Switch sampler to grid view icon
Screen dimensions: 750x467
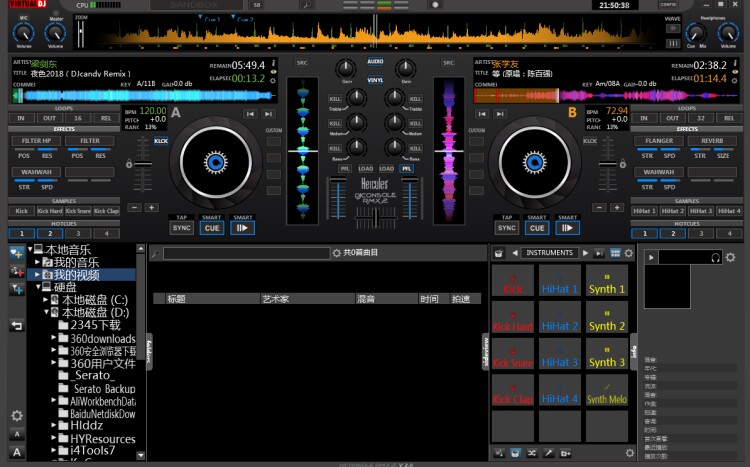tap(615, 253)
